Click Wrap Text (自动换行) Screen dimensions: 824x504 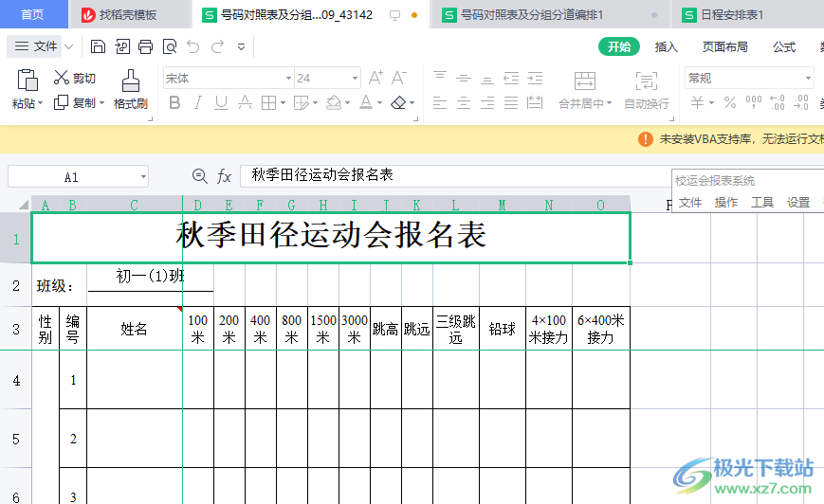click(647, 90)
